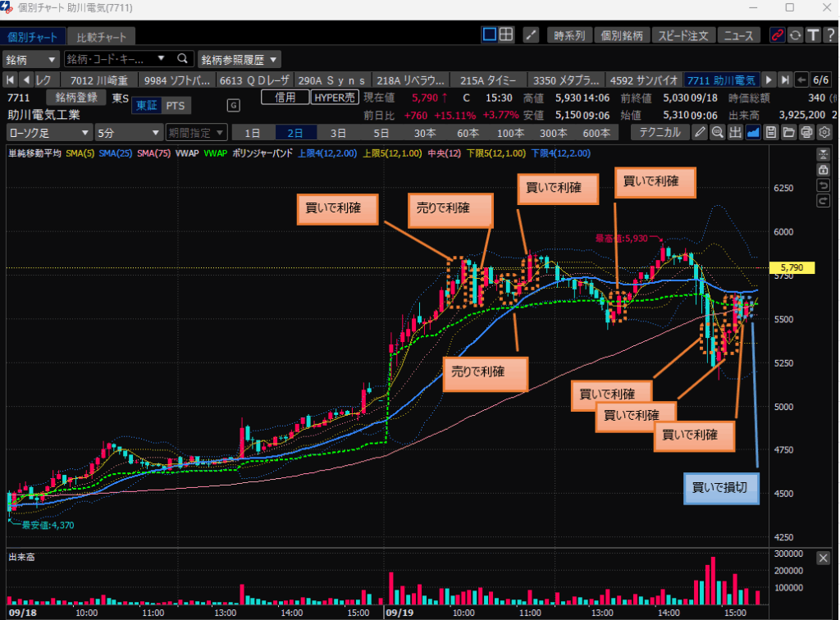Open chart settings gear icon
The image size is (840, 620).
(x=824, y=133)
